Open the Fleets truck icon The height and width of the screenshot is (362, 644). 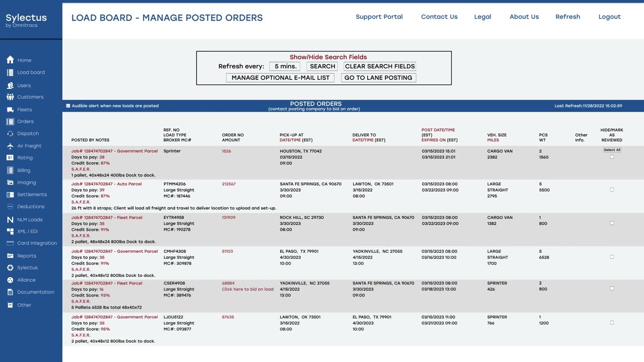[x=10, y=110]
